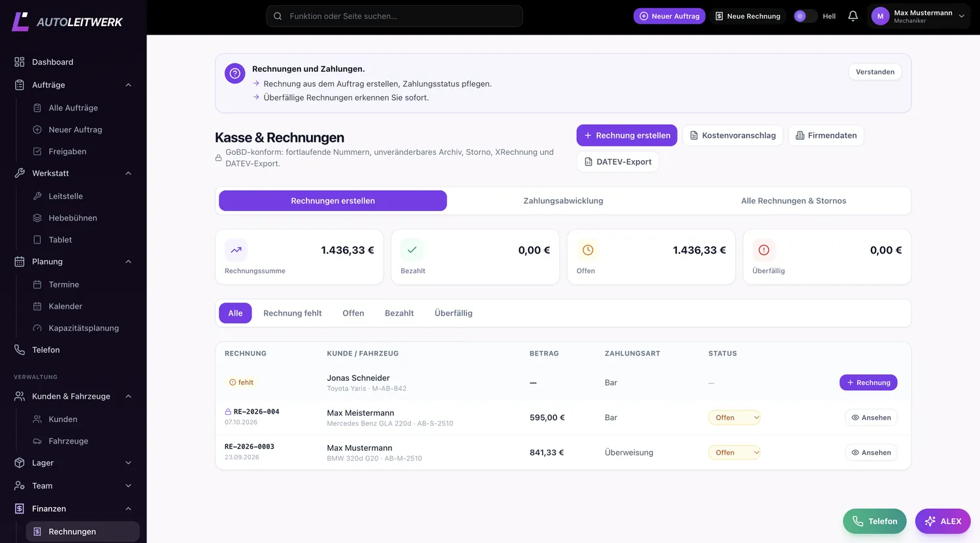Filter by Rechnung fehlt

(x=293, y=313)
